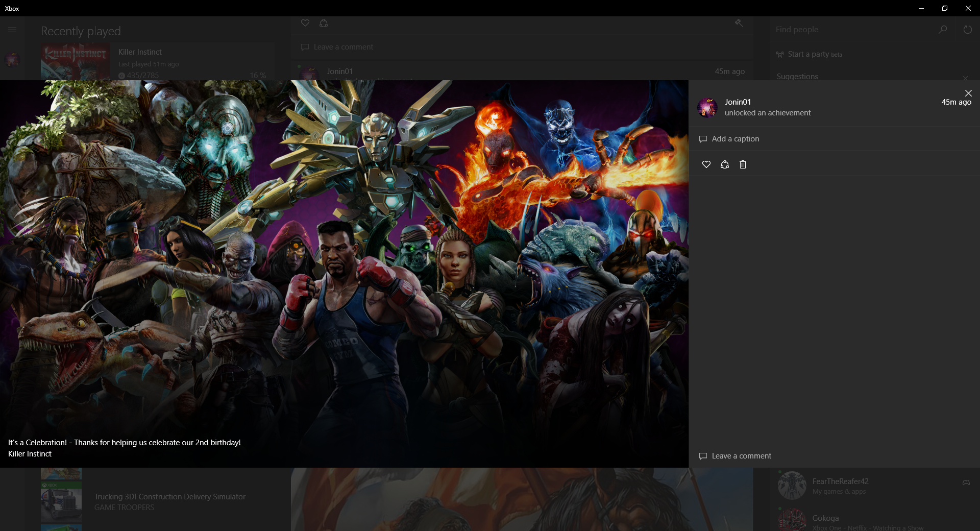Leave a comment at the bottom of the details panel

point(835,456)
